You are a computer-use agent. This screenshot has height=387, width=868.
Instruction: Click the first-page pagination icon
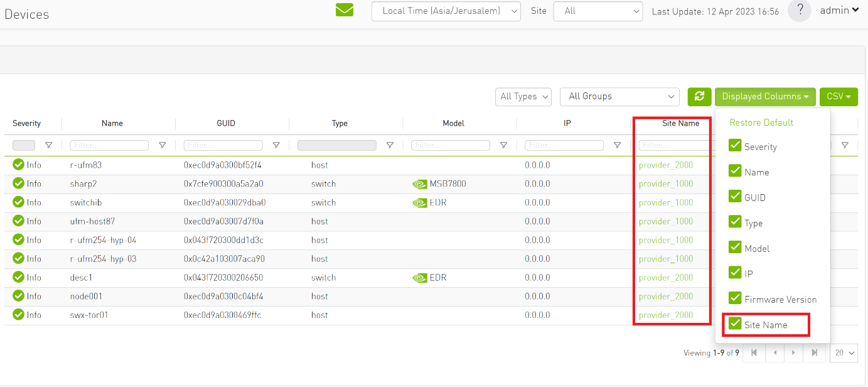pyautogui.click(x=753, y=352)
